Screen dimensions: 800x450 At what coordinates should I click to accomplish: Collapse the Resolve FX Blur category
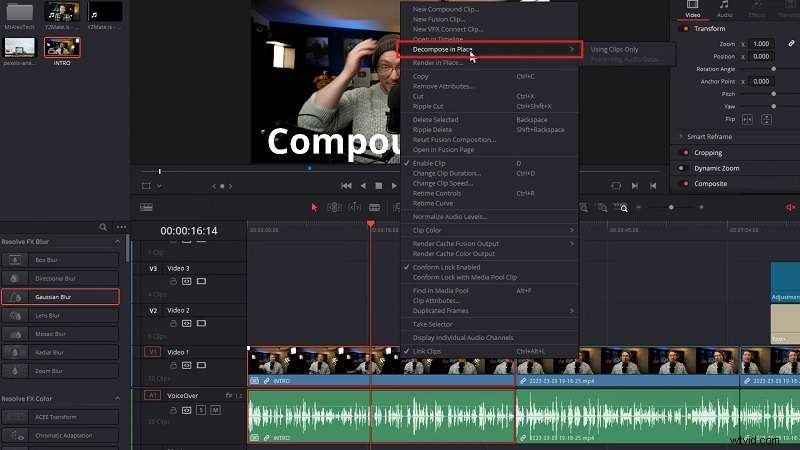(x=117, y=242)
